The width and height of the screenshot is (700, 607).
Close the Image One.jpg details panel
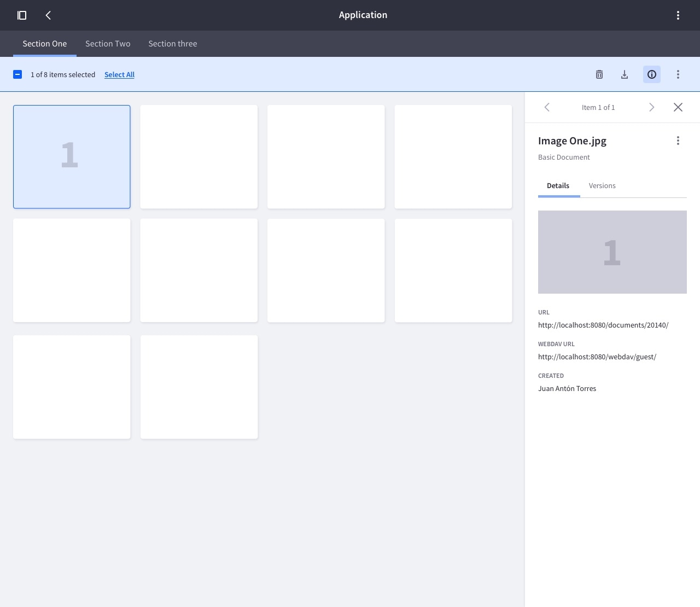(x=678, y=107)
